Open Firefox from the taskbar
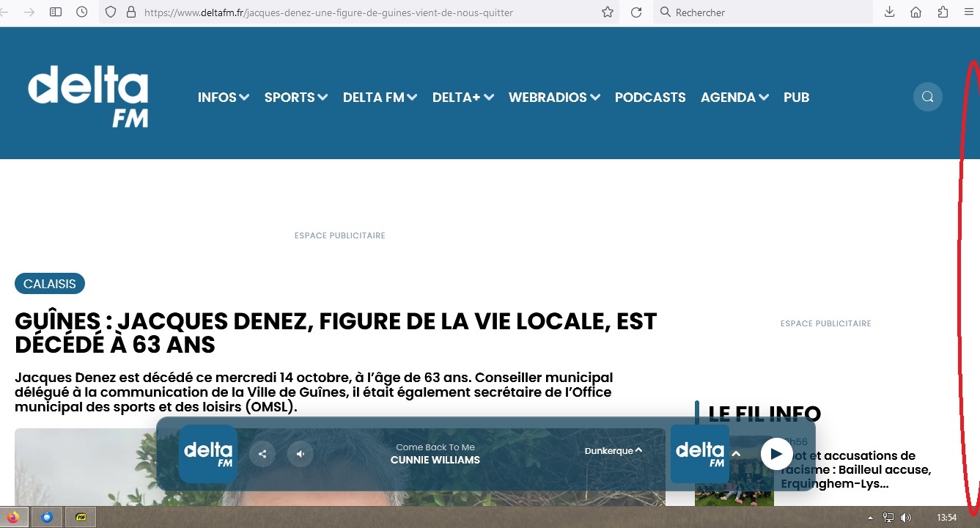The width and height of the screenshot is (980, 528). 14,517
